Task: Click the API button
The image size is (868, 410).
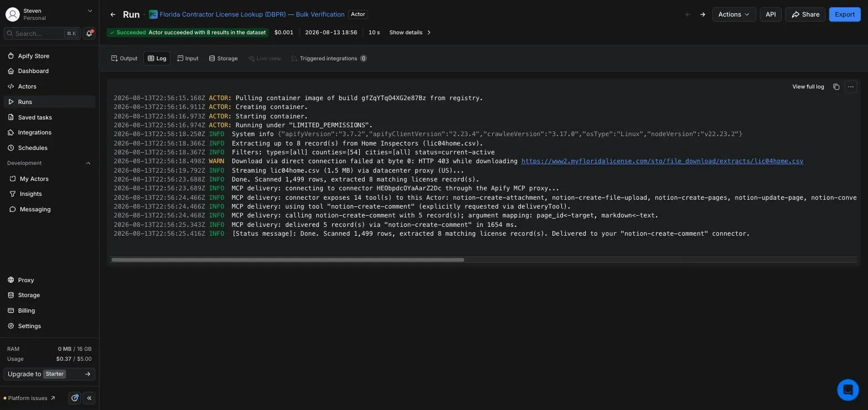Action: 771,14
